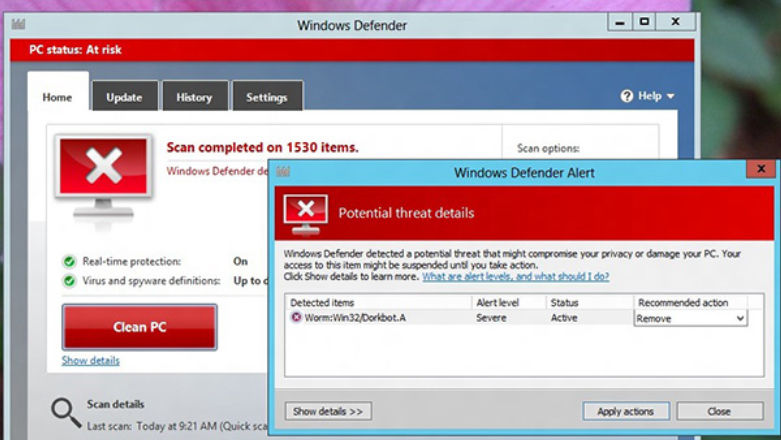781x440 pixels.
Task: Click green check icon beside Real-time protection
Action: [x=69, y=261]
